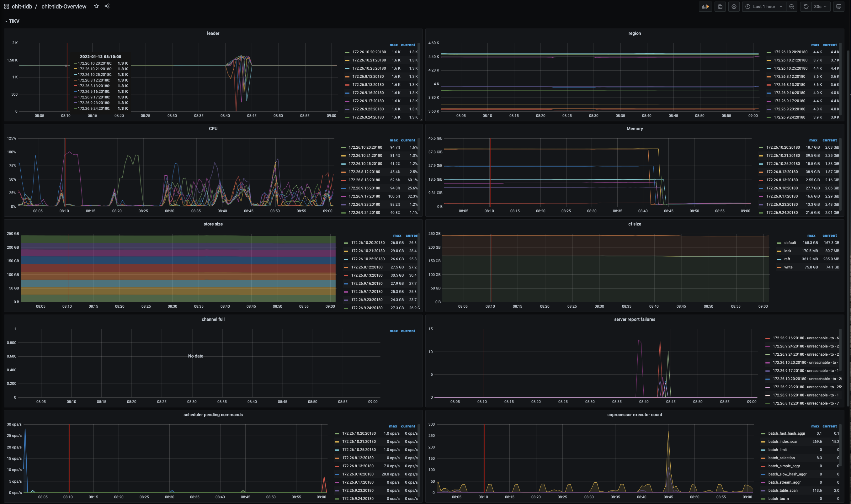851x504 pixels.
Task: Save the dashboard via disk icon
Action: [x=720, y=7]
